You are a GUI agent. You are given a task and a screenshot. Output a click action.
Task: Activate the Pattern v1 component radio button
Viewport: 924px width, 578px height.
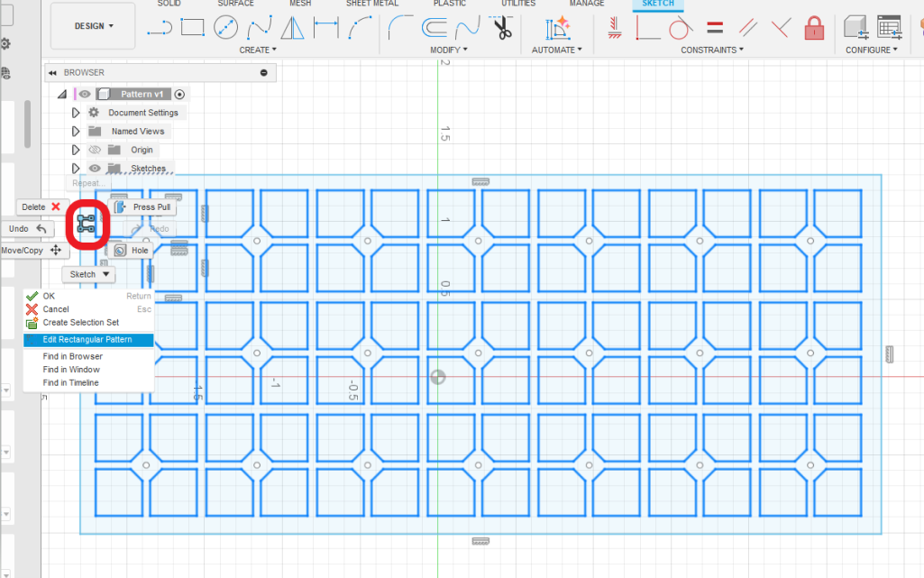[179, 95]
